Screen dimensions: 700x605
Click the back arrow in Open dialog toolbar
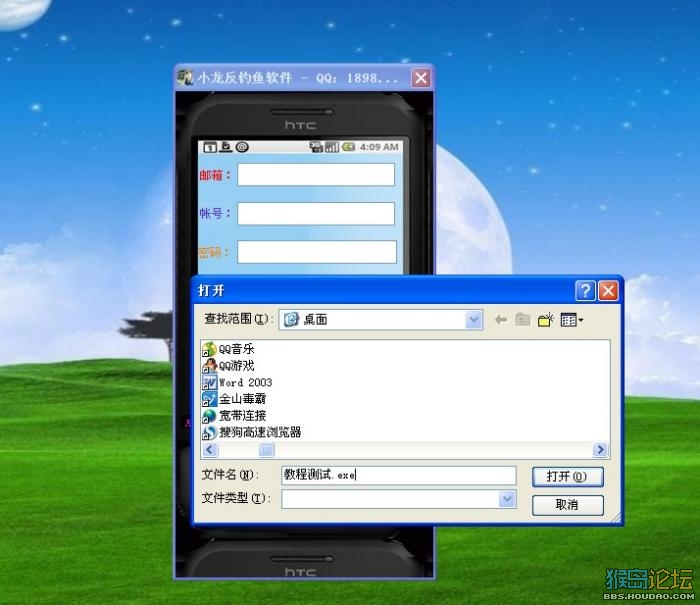click(x=500, y=320)
